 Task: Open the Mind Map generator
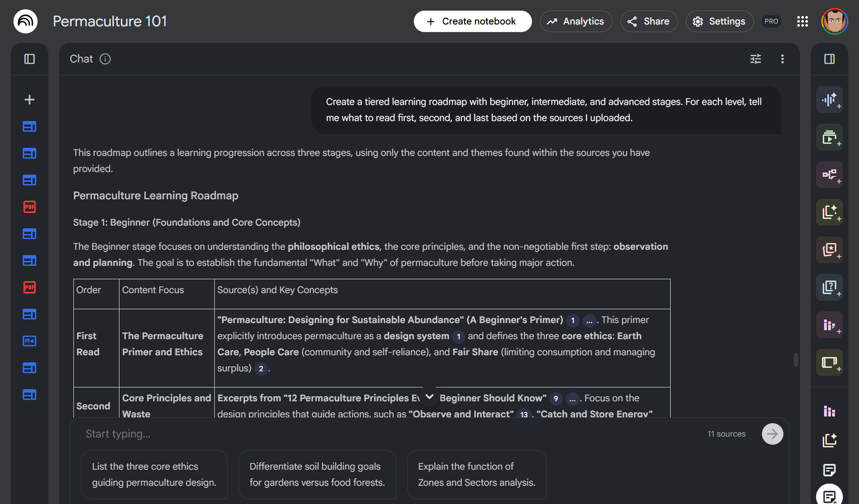[x=830, y=175]
